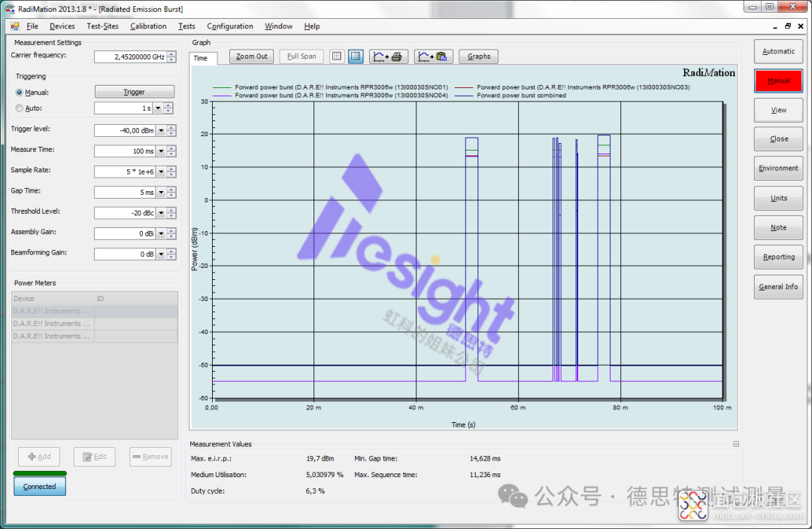This screenshot has height=529, width=812.
Task: Click the Connected status button
Action: [39, 487]
